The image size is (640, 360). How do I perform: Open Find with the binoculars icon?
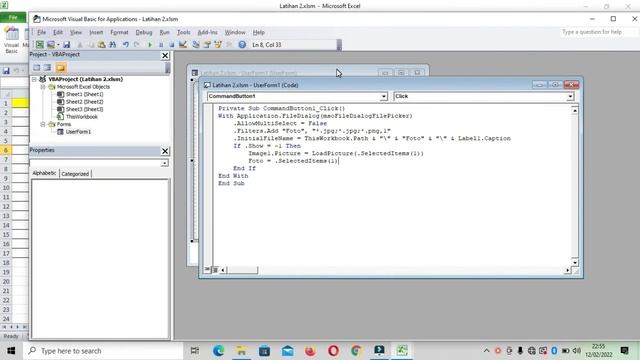pos(112,44)
